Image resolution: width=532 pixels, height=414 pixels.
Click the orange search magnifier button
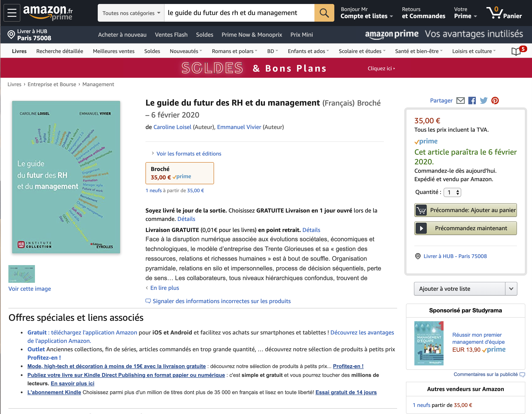324,13
